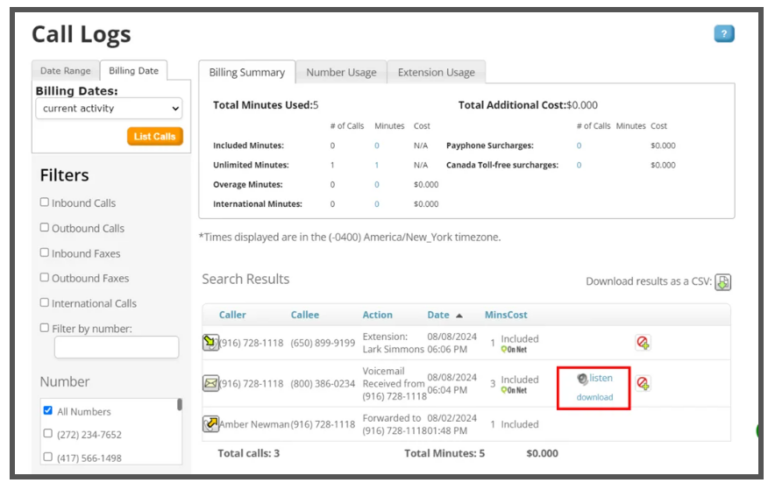Click On Net indicator in Lark Simmons row
This screenshot has width=768, height=490.
(x=514, y=349)
